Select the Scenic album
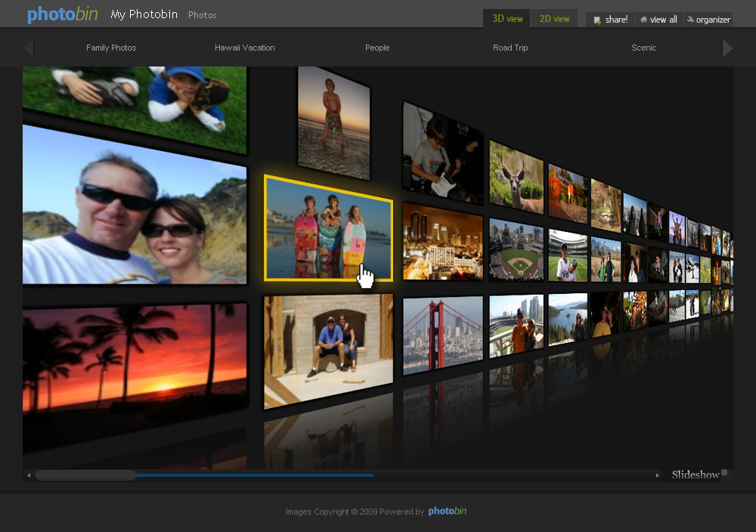This screenshot has width=756, height=532. click(x=643, y=48)
